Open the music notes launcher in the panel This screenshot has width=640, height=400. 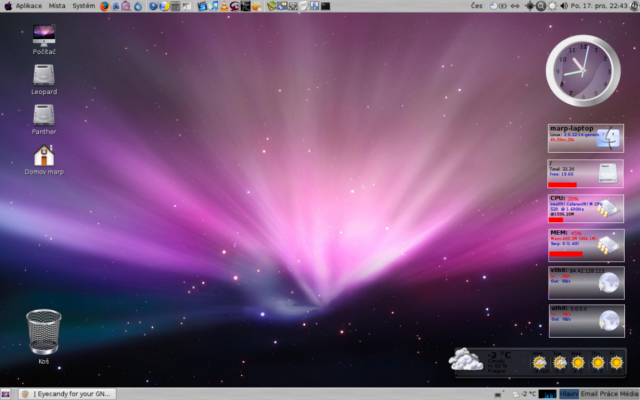(x=213, y=6)
